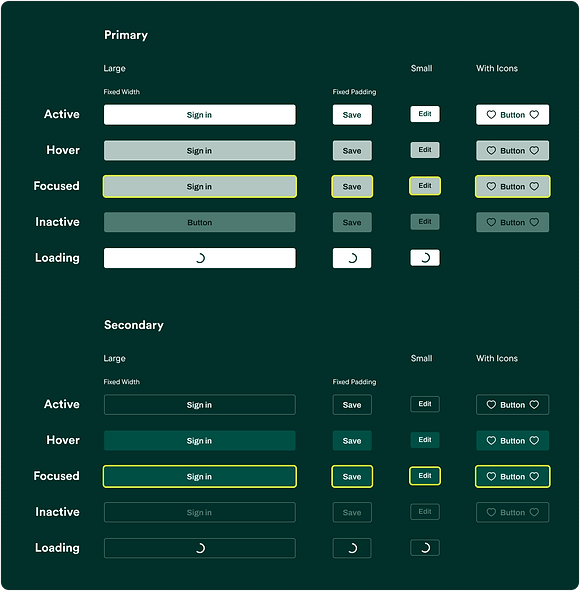Image resolution: width=580 pixels, height=591 pixels.
Task: Click left heart icon in Primary Focused Button
Action: point(491,186)
